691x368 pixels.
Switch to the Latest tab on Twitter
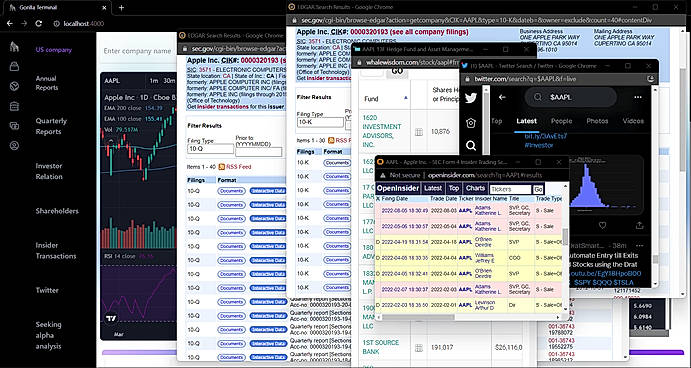527,121
